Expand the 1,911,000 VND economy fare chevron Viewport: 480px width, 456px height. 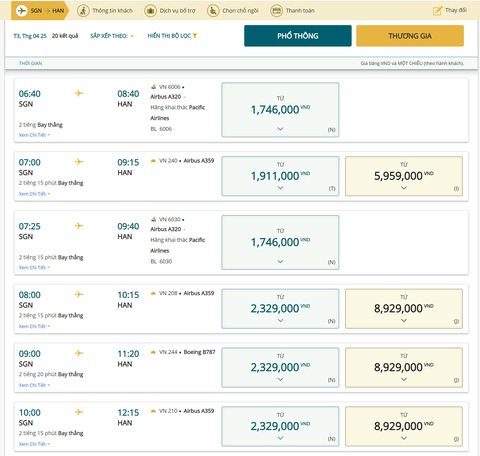(x=280, y=188)
